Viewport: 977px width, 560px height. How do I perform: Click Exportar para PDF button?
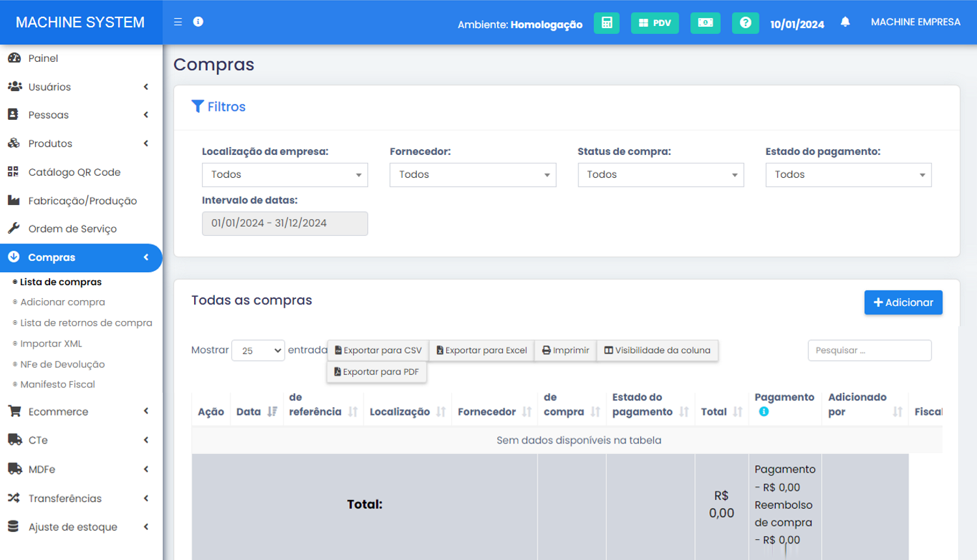[x=376, y=372]
